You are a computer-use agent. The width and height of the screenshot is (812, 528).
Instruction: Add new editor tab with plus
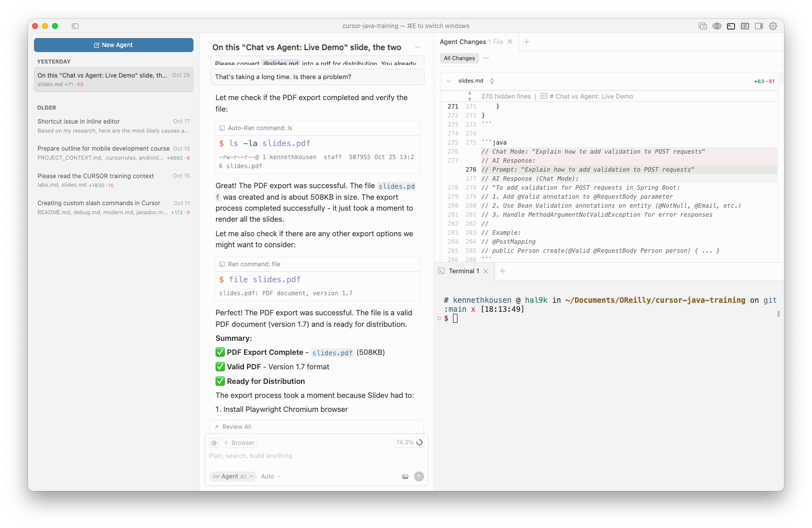526,42
